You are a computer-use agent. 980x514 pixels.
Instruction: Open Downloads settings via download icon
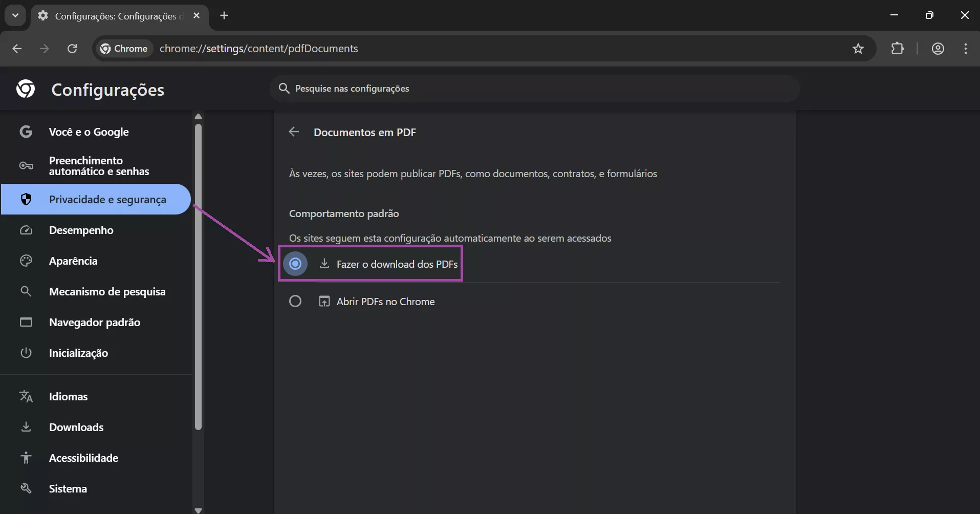(26, 427)
